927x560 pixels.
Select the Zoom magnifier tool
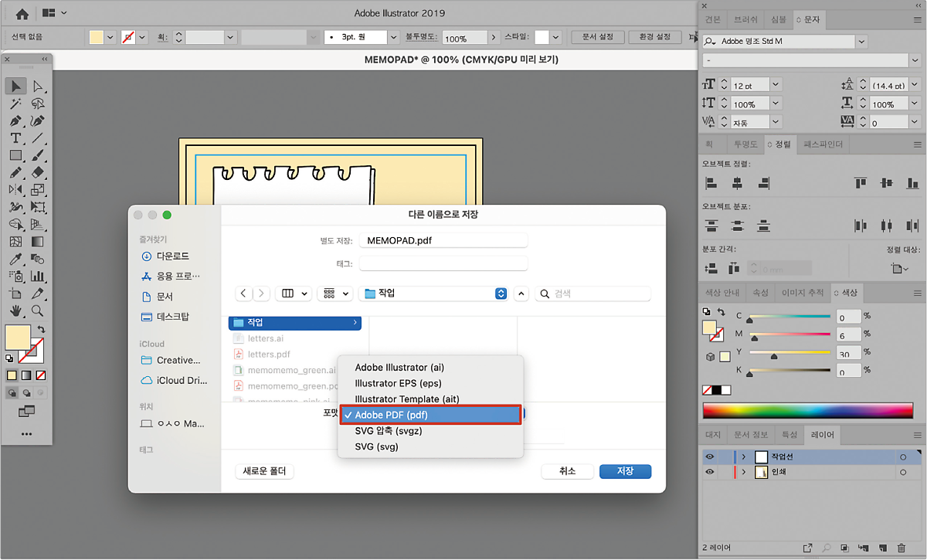click(x=37, y=311)
